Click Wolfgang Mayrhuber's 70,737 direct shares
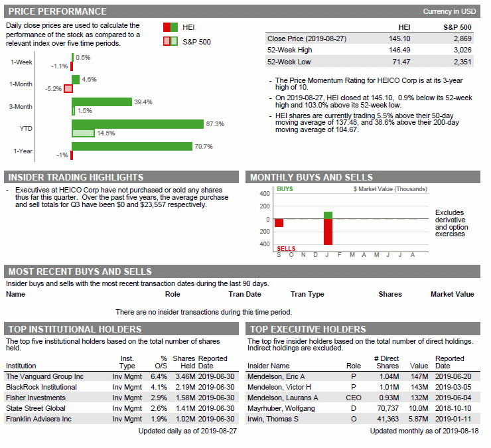Screen dimensions: 491x448 pos(387,409)
